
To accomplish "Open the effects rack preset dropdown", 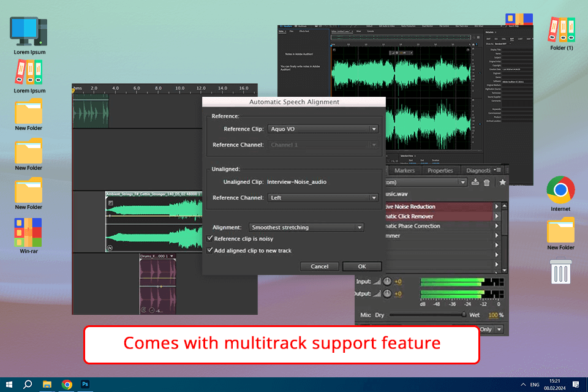I will click(426, 183).
